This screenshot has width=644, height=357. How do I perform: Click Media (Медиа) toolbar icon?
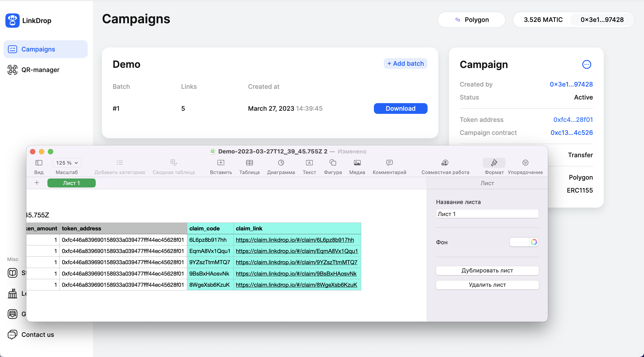tap(357, 163)
